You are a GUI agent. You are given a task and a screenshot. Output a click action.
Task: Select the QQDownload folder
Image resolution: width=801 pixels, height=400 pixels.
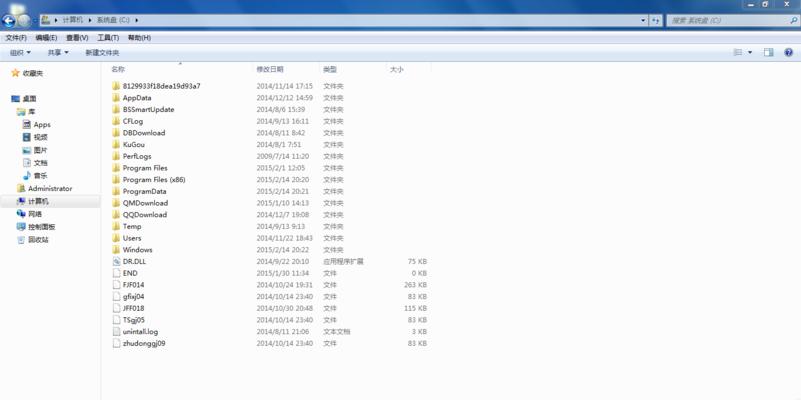145,215
